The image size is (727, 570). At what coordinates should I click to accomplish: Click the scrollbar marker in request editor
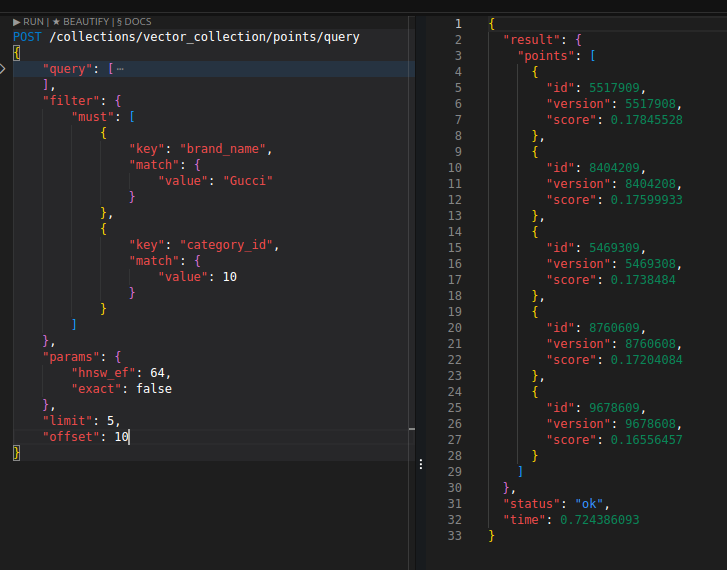point(410,432)
